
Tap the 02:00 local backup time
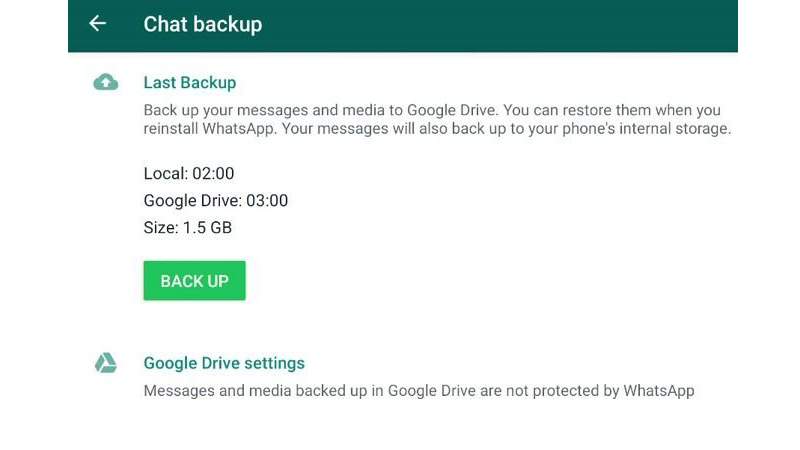[213, 174]
